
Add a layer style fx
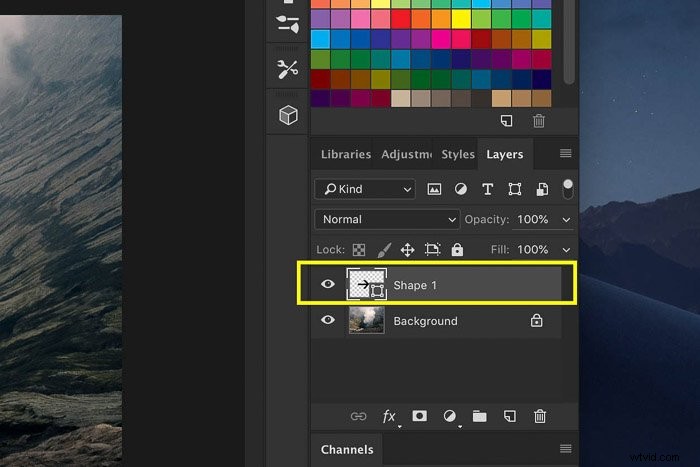coord(389,417)
